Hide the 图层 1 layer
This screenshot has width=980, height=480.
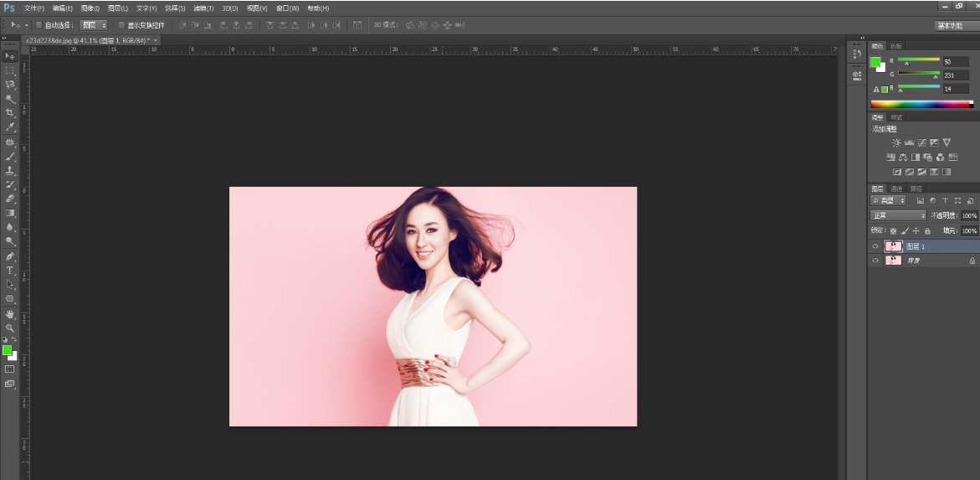click(x=875, y=246)
